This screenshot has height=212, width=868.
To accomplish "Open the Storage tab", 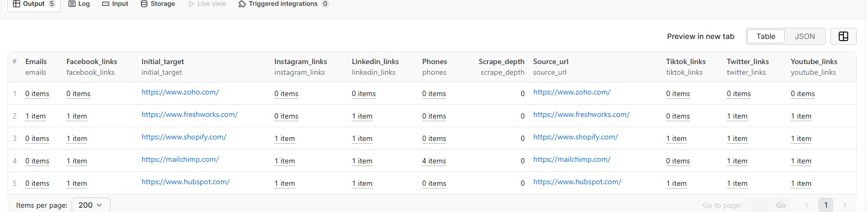I will click(x=158, y=4).
